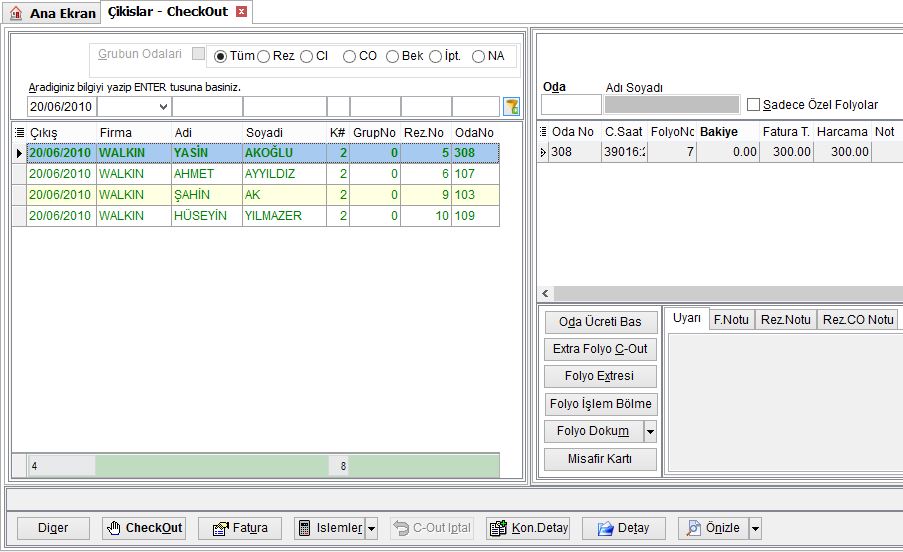Expand the Islemler dropdown arrow
Screen dimensions: 903x552
[x=371, y=528]
